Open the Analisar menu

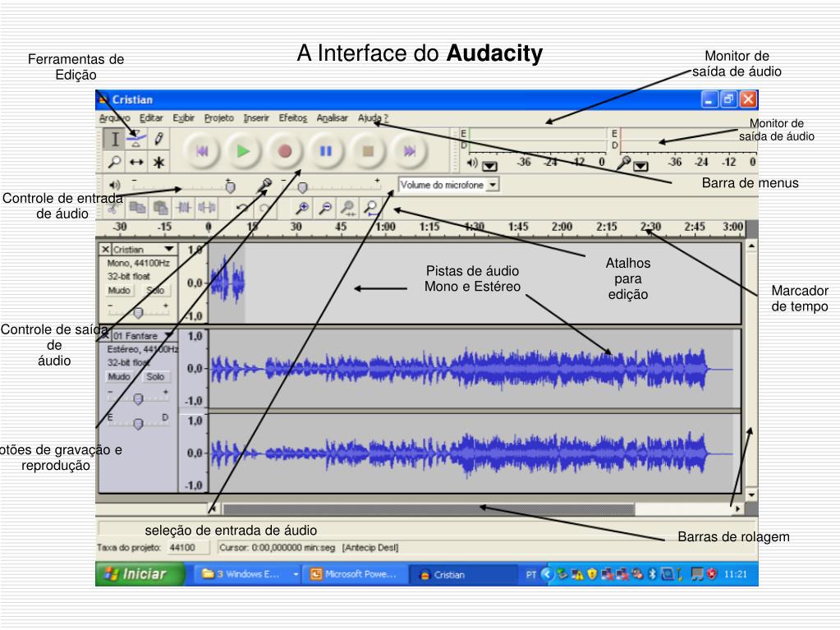tap(333, 117)
